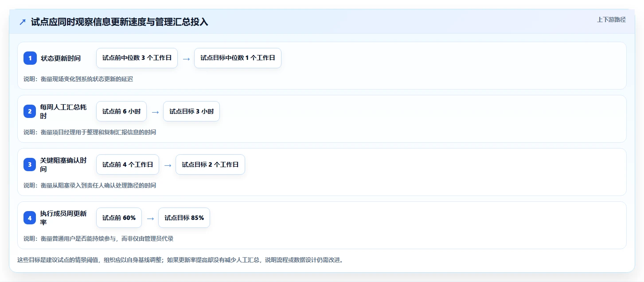Click the 每周人工汇总耗时 metric label

(63, 111)
